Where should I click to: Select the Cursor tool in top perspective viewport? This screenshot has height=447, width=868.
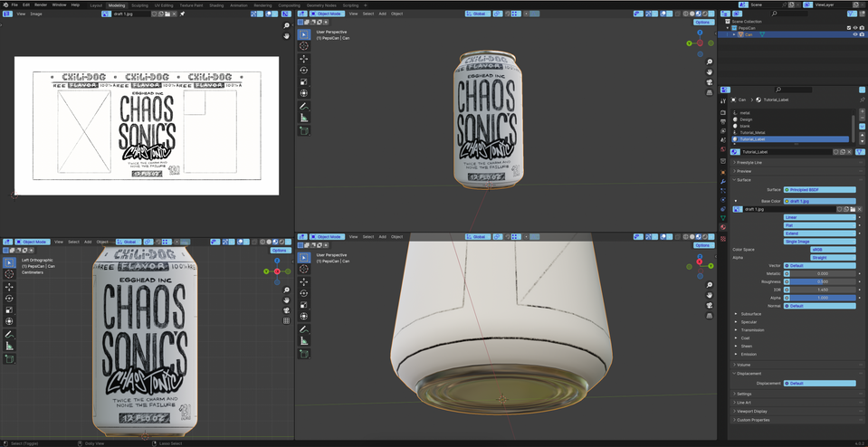(x=304, y=45)
